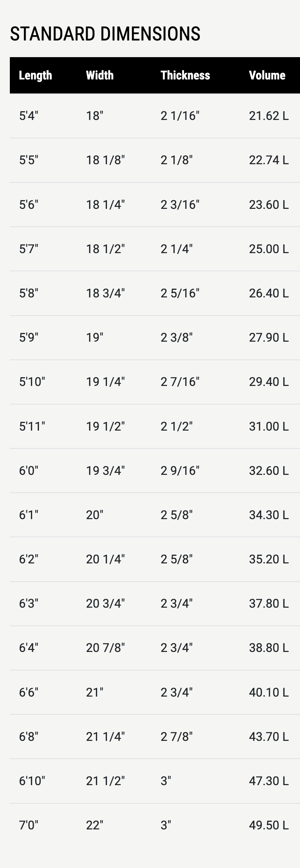Click the 25.00 L volume value
Viewport: 300px width, 868px height.
pyautogui.click(x=269, y=249)
